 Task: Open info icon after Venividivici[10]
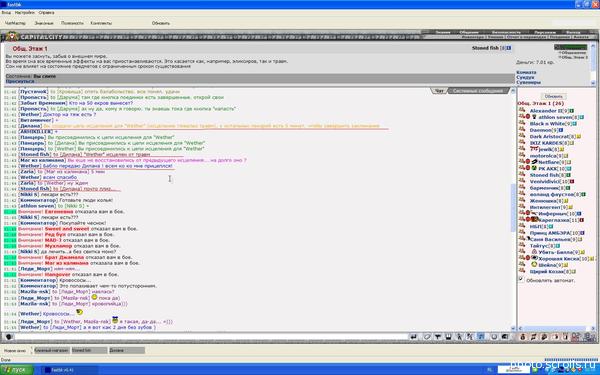point(572,182)
